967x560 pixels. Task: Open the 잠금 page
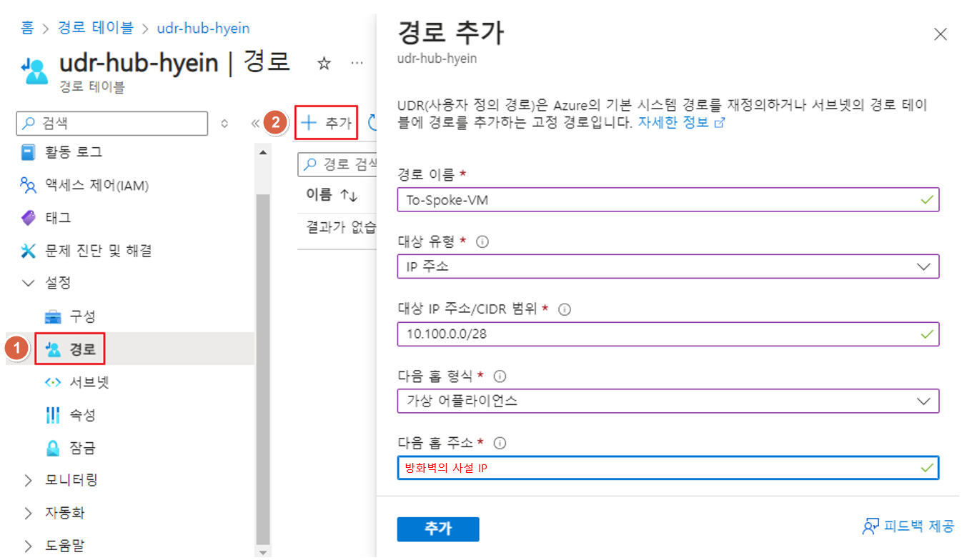83,448
